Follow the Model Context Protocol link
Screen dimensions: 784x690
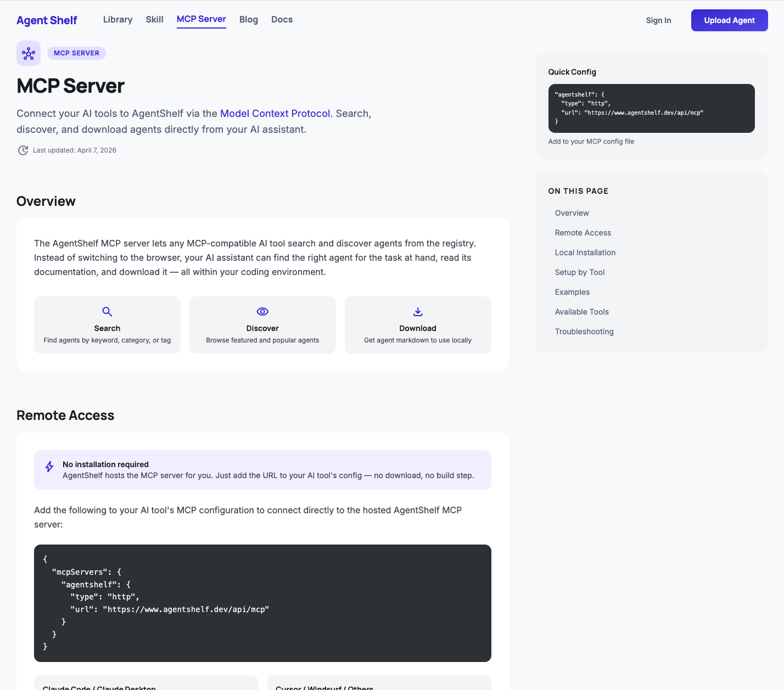[x=275, y=114]
